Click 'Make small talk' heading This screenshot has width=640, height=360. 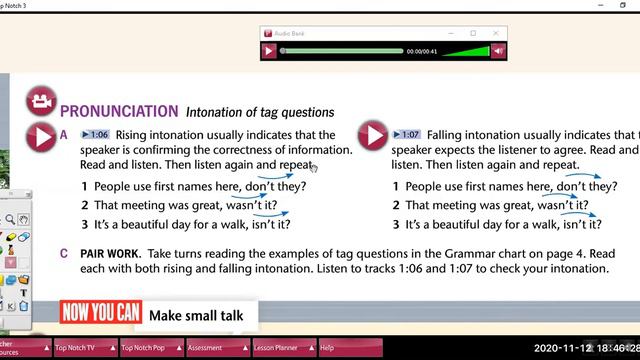click(196, 316)
